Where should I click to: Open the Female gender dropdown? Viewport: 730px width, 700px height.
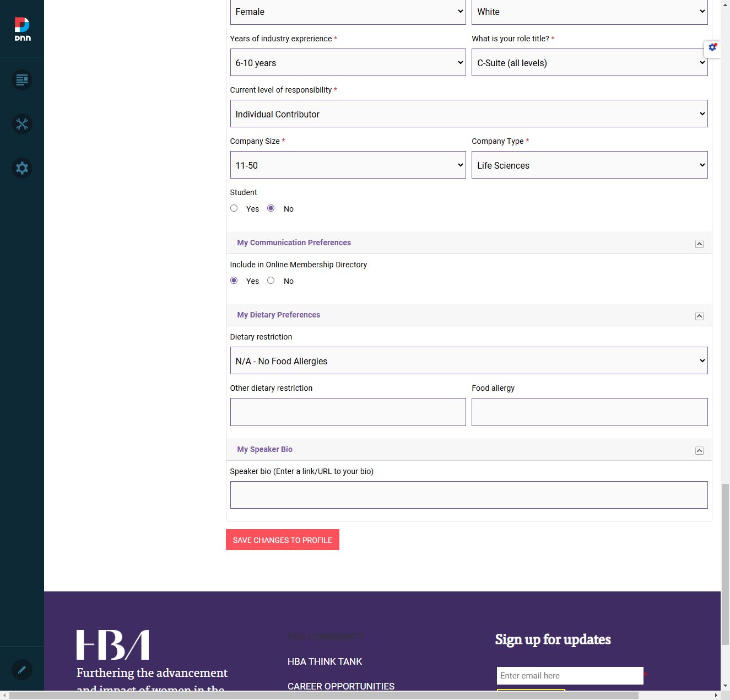point(348,12)
